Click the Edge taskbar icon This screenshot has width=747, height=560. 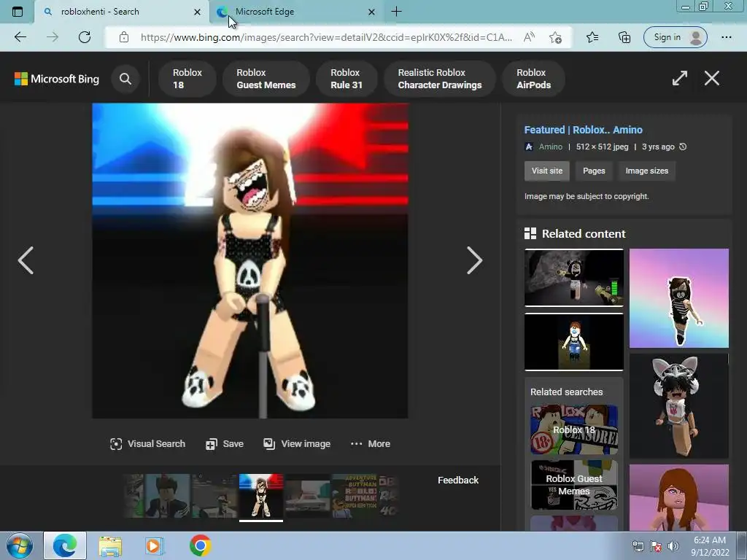65,545
